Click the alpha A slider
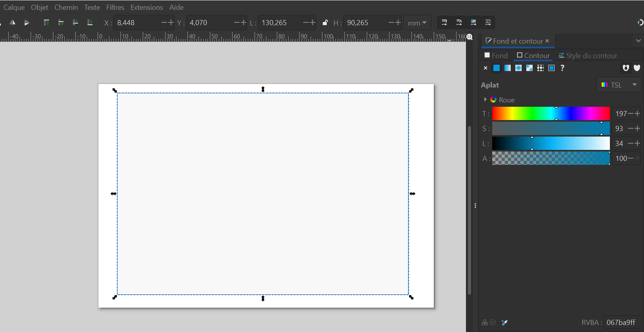The width and height of the screenshot is (644, 332). (551, 159)
